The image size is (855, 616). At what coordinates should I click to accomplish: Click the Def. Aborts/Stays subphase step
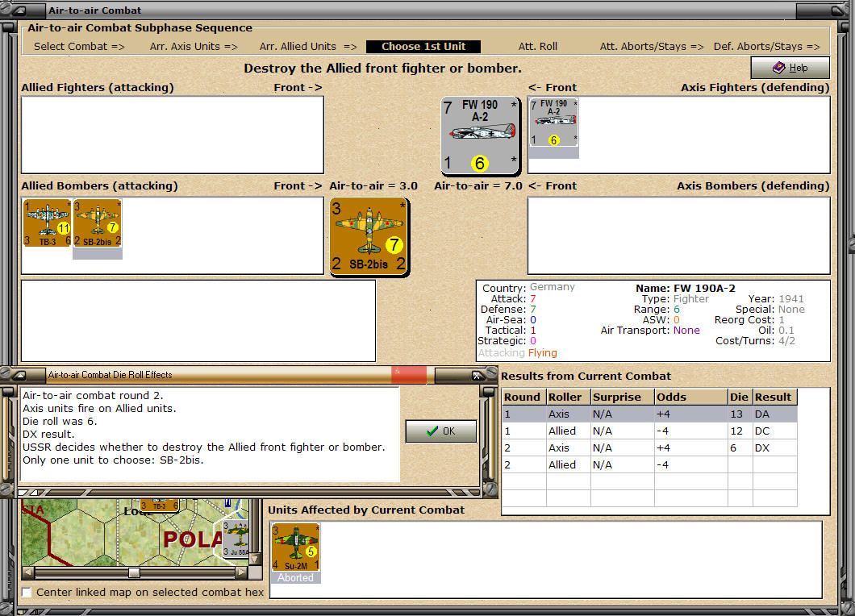pyautogui.click(x=766, y=46)
